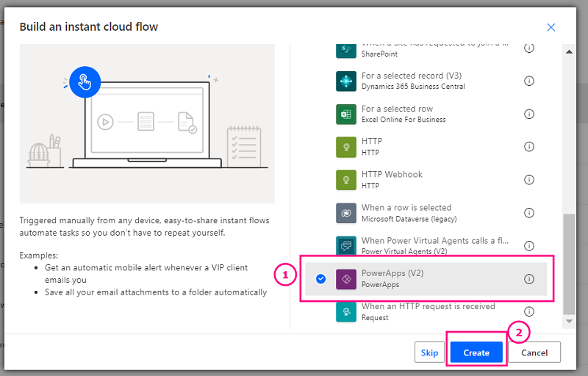Screen dimensions: 588x376
Task: Select When Power Virtual Agents calls a flow
Action: click(x=435, y=240)
